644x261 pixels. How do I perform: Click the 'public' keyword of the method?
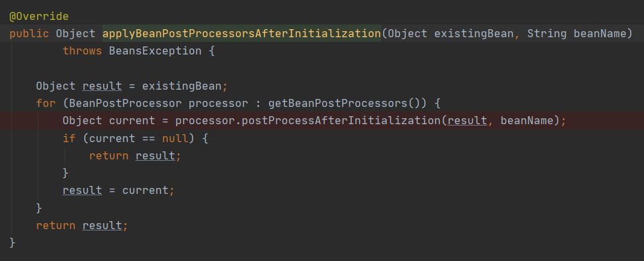pos(29,34)
